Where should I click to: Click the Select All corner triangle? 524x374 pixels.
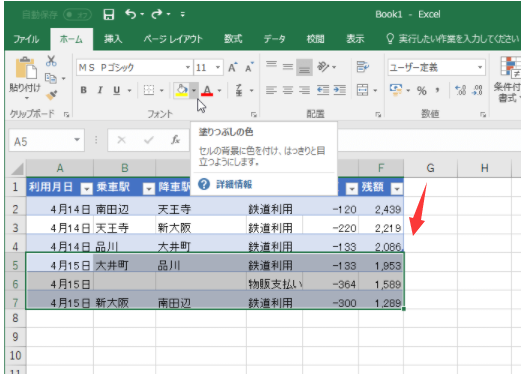(x=17, y=169)
